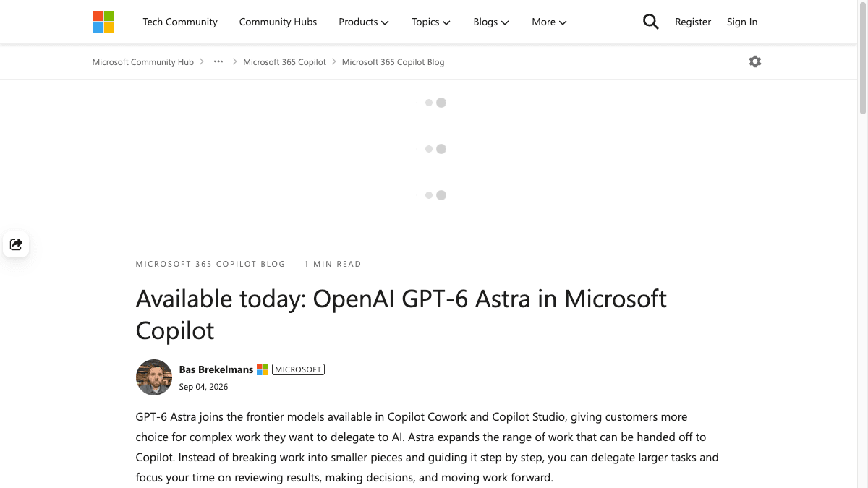Expand the Blogs dropdown
The height and width of the screenshot is (488, 868).
pyautogui.click(x=491, y=22)
